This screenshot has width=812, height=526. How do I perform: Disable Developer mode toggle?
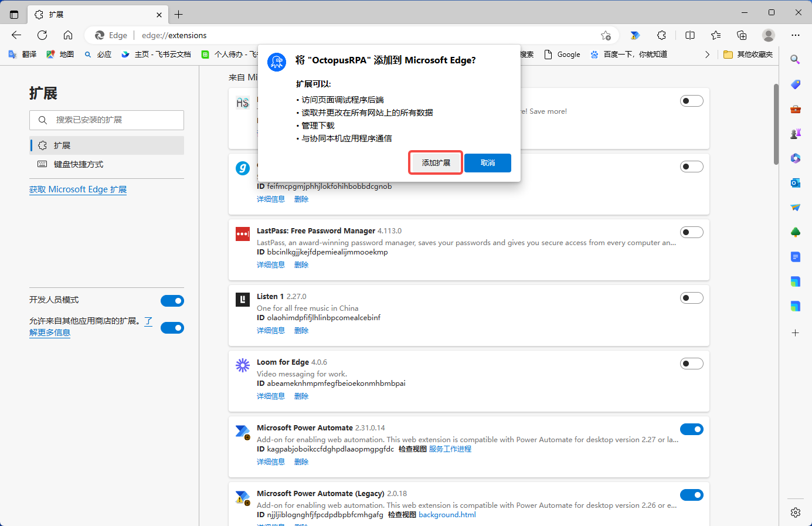click(x=172, y=301)
